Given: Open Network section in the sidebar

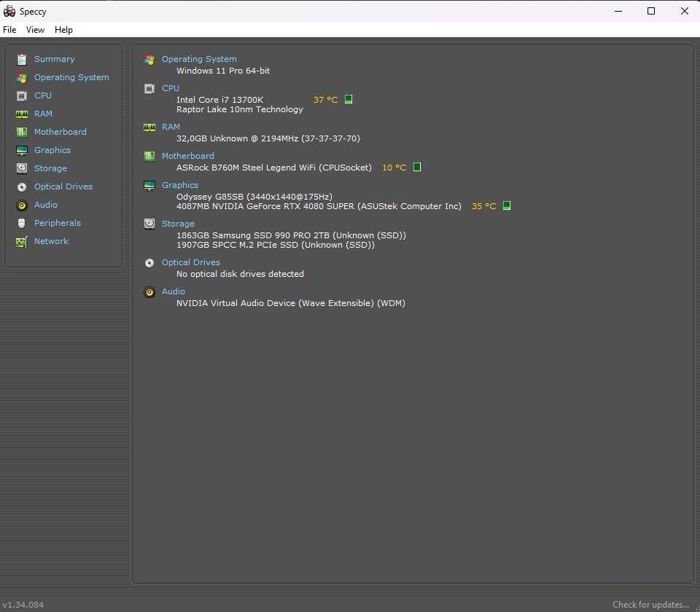Looking at the screenshot, I should click(51, 241).
